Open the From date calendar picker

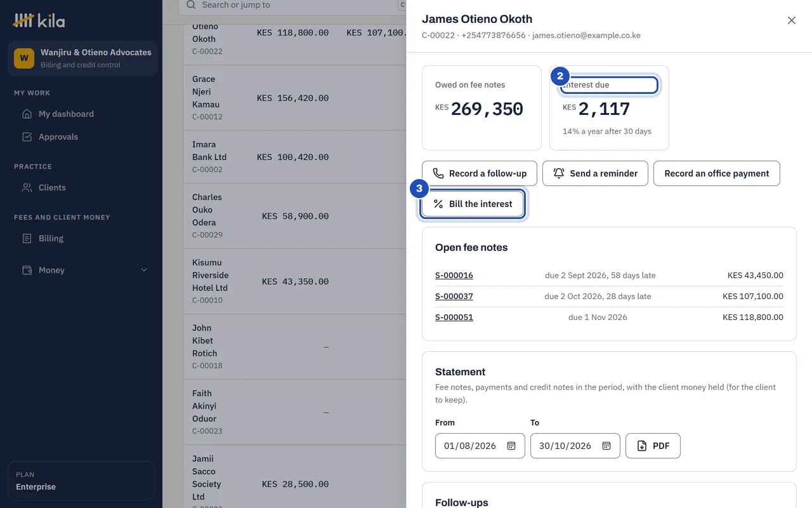pos(511,446)
